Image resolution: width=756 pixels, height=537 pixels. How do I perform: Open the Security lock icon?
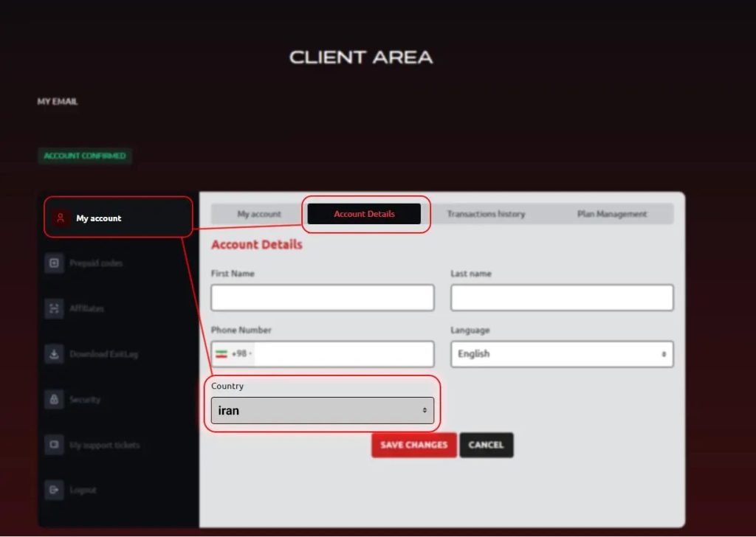pyautogui.click(x=54, y=399)
